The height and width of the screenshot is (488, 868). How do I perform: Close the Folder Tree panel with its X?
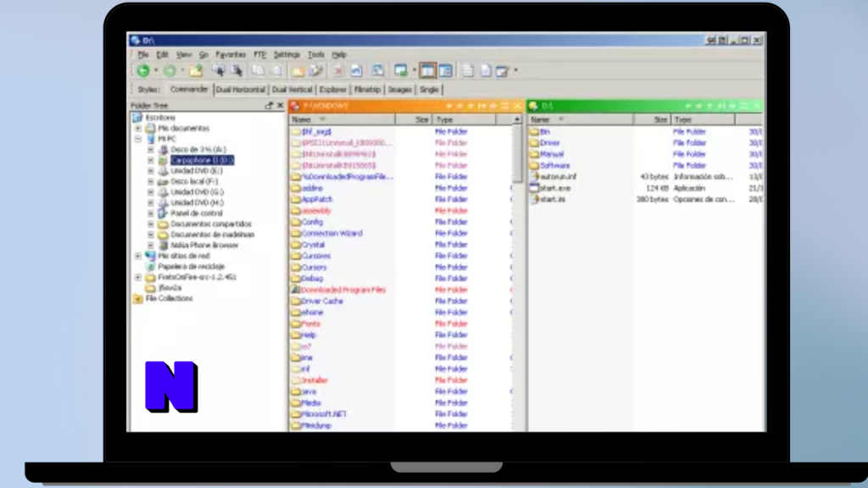pyautogui.click(x=280, y=105)
